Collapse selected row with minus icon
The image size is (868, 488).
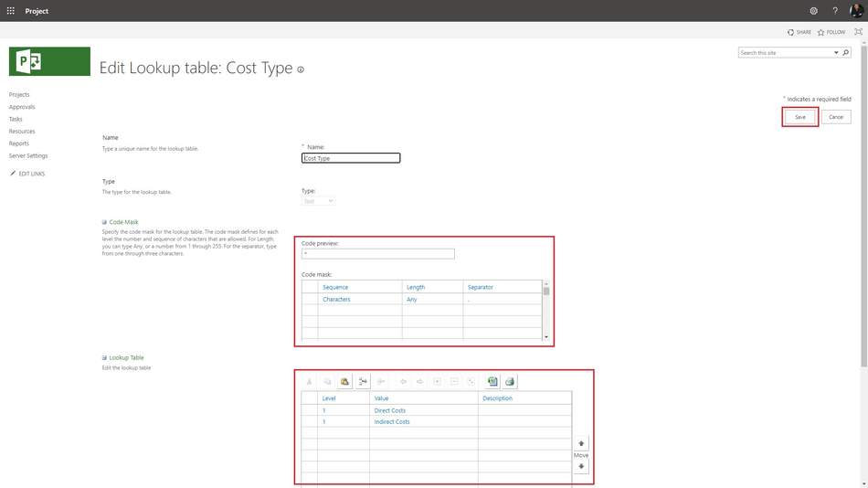click(x=454, y=381)
